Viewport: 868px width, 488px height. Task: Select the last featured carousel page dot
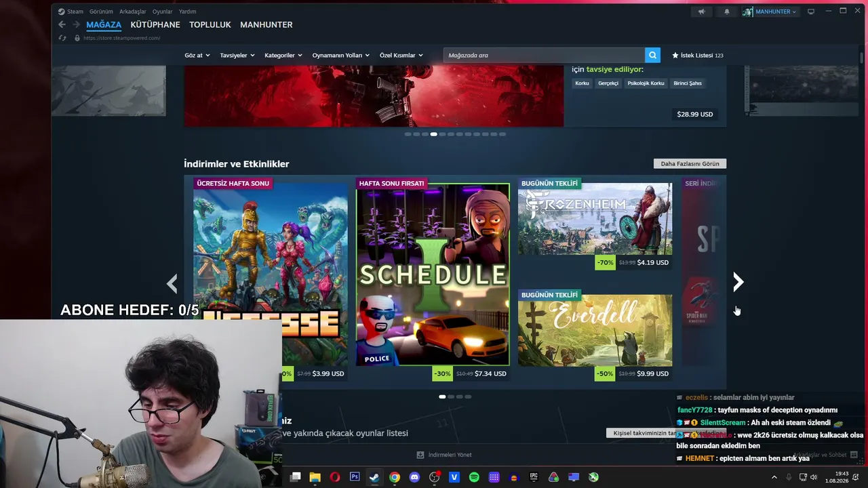(x=502, y=134)
